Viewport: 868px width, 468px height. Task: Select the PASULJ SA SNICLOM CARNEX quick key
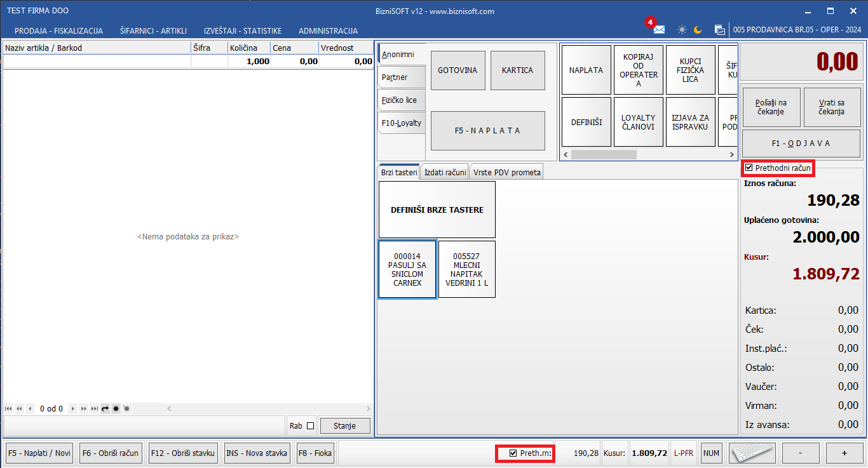407,270
